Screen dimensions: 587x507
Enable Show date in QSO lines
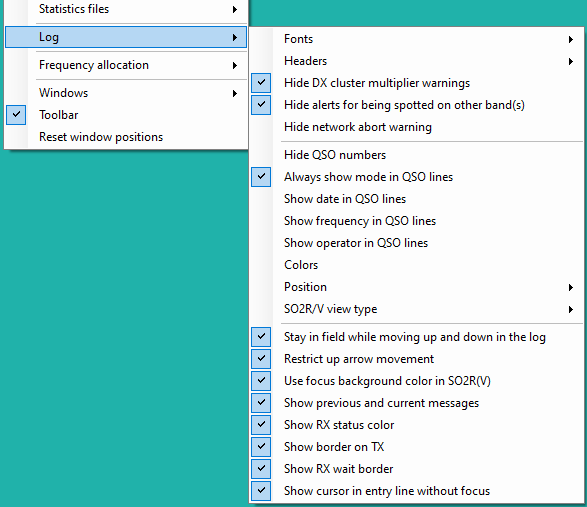pyautogui.click(x=416, y=199)
